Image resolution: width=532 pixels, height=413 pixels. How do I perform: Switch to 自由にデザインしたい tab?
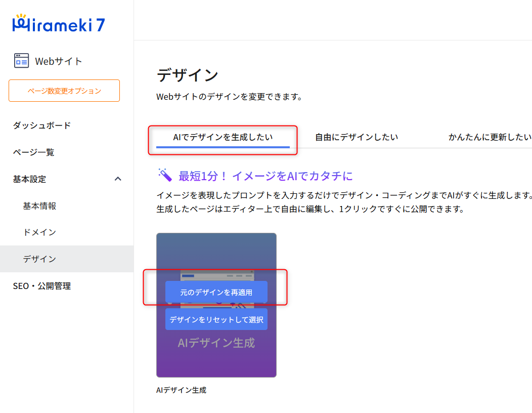click(x=357, y=137)
